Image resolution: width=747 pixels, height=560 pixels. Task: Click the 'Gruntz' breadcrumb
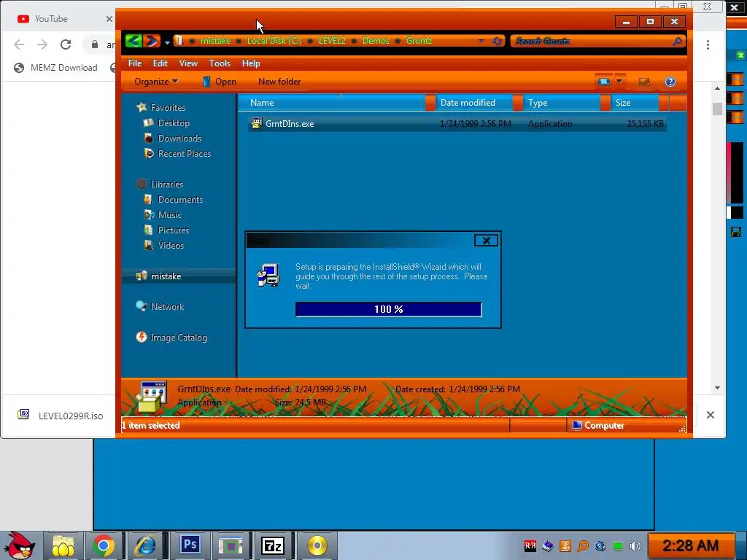pos(419,41)
